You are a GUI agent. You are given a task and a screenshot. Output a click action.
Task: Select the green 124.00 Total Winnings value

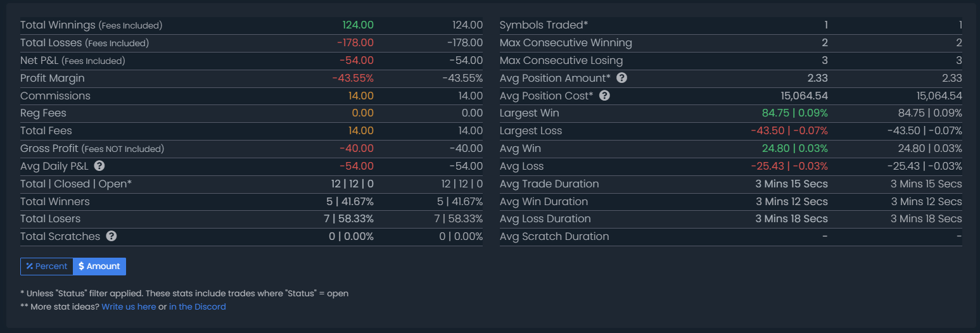pyautogui.click(x=358, y=25)
